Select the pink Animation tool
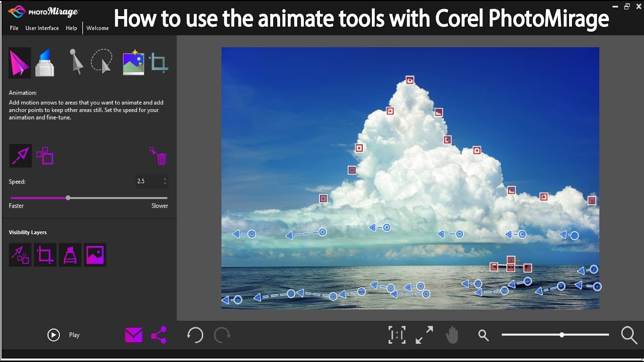The width and height of the screenshot is (644, 362). click(x=20, y=63)
